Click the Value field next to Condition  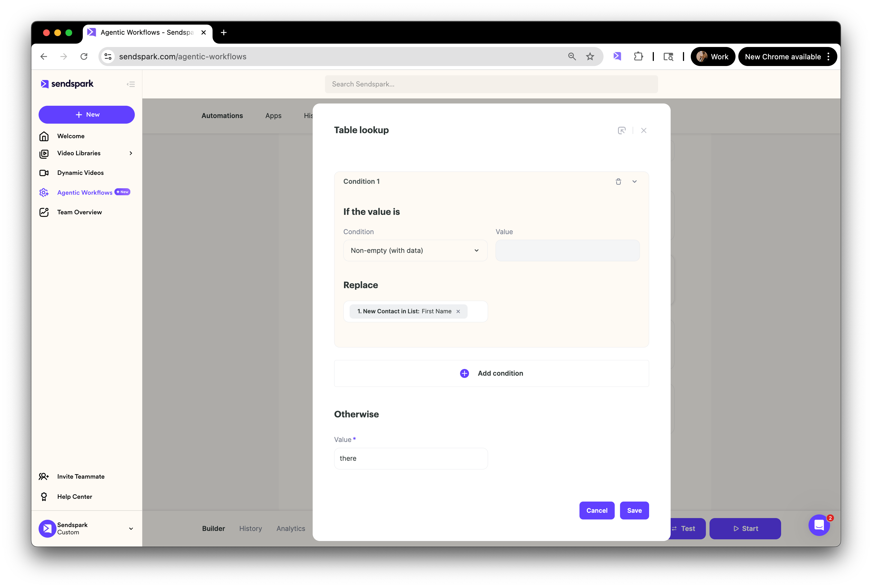(x=567, y=250)
